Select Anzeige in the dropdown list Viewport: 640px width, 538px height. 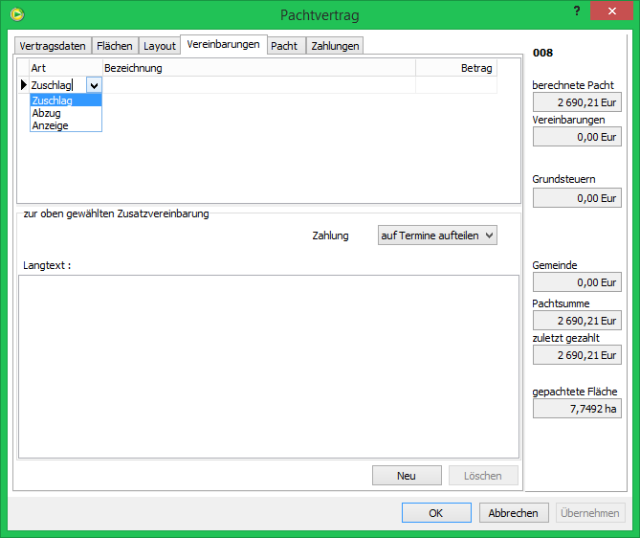tap(50, 126)
